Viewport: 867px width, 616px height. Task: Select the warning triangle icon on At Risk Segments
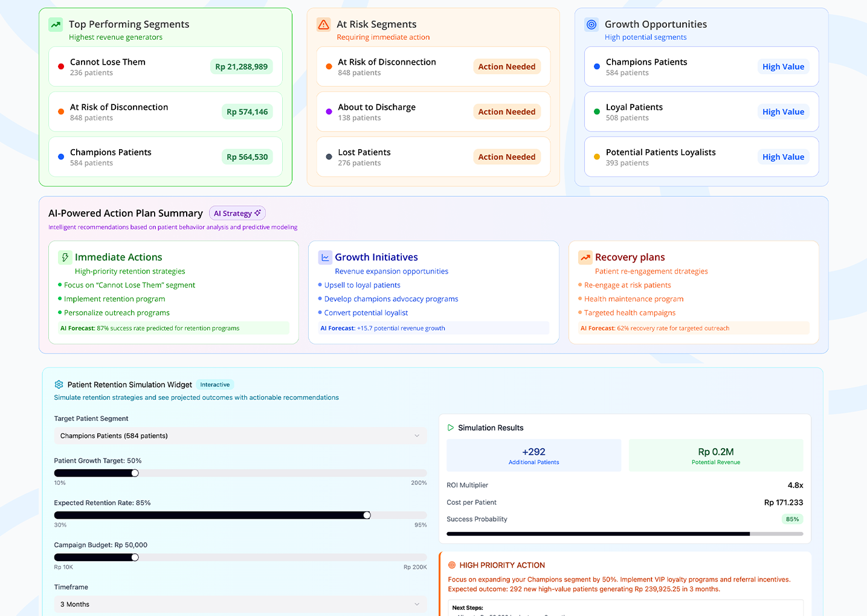click(x=323, y=25)
